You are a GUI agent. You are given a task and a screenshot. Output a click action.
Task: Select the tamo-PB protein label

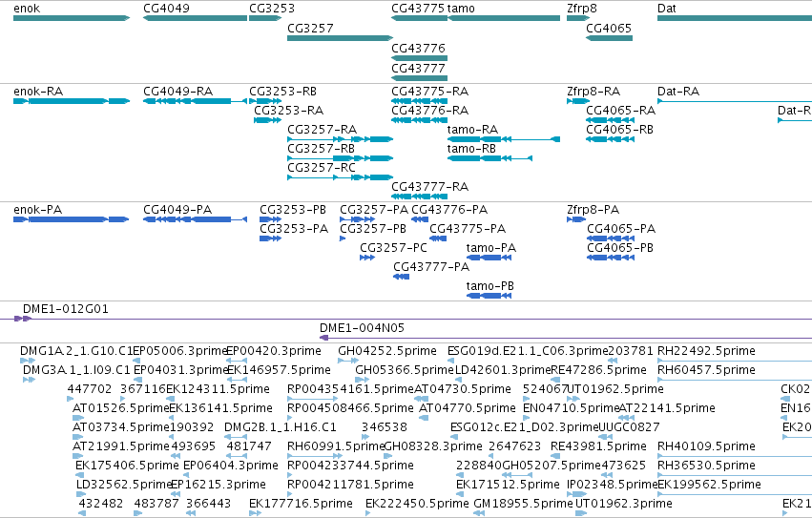489,286
